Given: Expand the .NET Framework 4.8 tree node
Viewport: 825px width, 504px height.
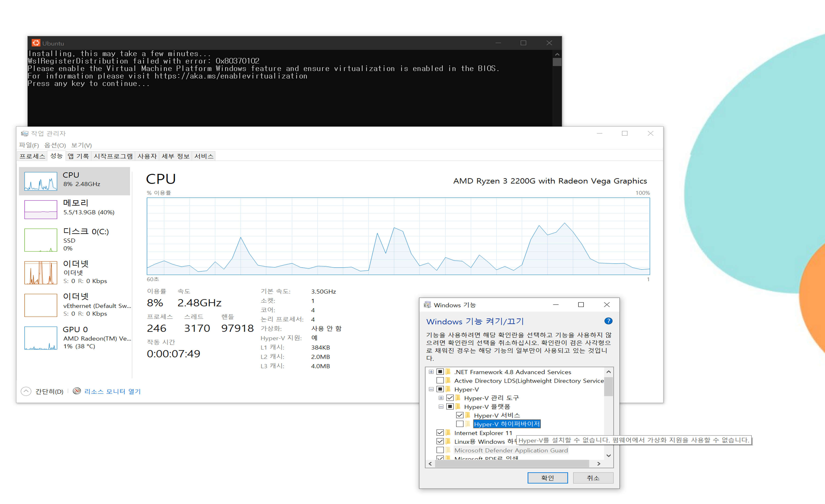Looking at the screenshot, I should click(x=431, y=372).
